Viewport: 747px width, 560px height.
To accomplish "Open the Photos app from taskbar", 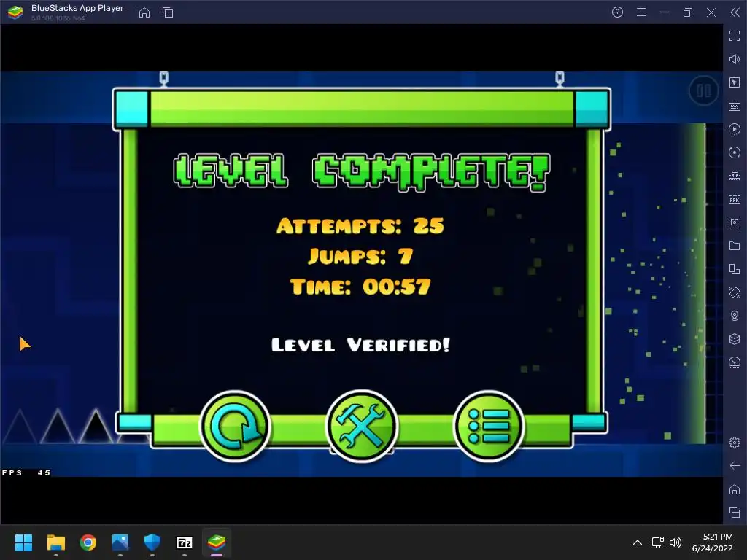I will (x=120, y=542).
